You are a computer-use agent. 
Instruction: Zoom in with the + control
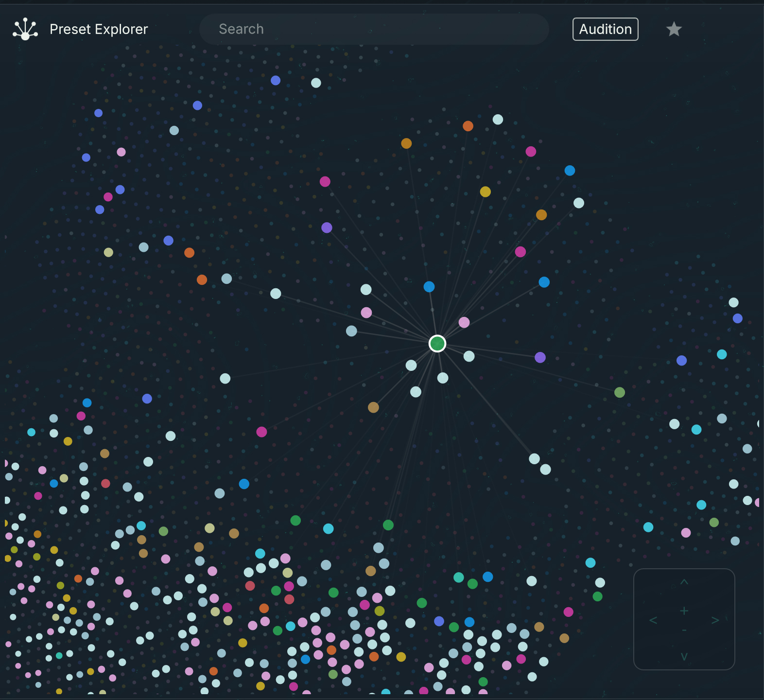[x=684, y=611]
